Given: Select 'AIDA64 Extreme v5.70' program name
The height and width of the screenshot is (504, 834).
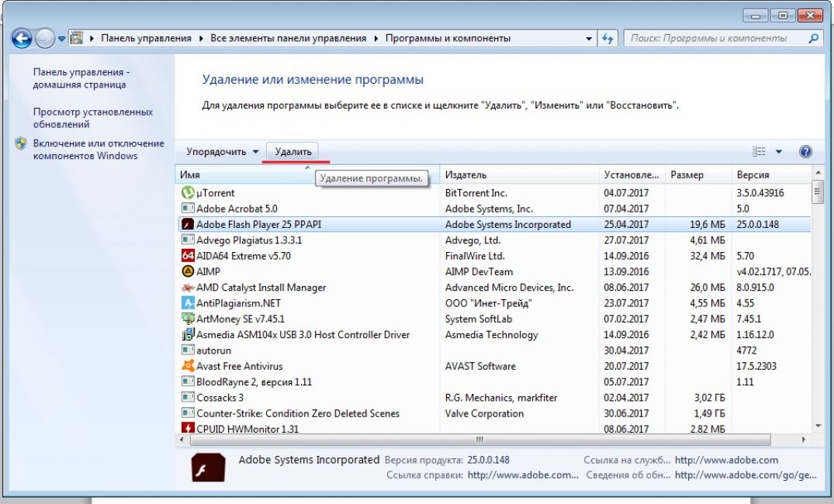Looking at the screenshot, I should [x=244, y=256].
